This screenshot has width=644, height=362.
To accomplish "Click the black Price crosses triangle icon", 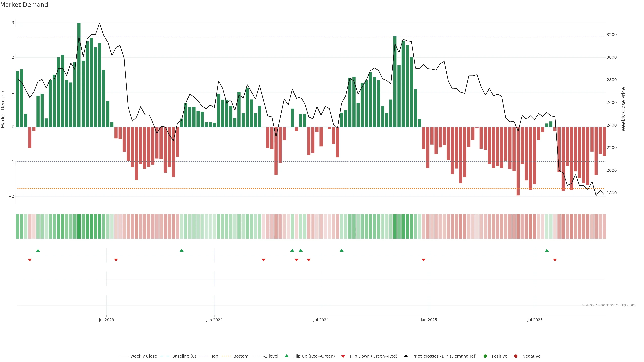I will tap(406, 356).
